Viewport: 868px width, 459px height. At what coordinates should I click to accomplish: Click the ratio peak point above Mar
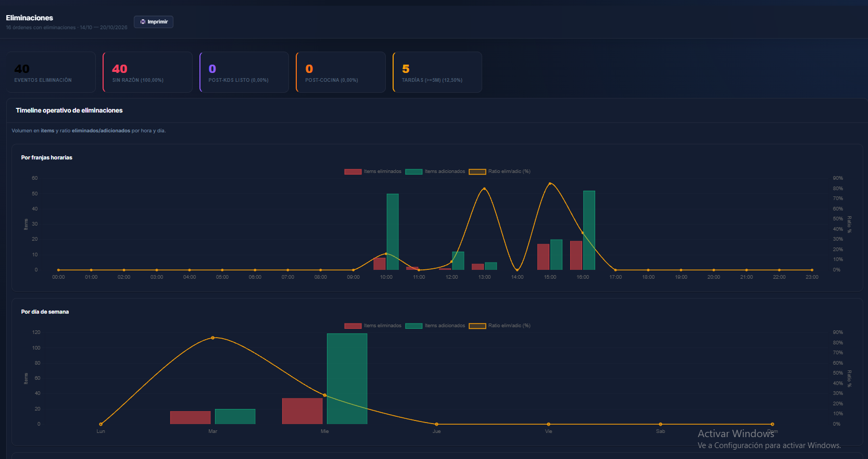[x=212, y=338]
